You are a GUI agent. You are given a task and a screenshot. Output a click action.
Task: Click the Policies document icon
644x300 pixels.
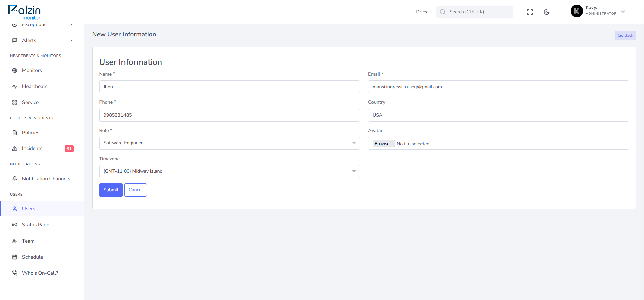pyautogui.click(x=15, y=133)
